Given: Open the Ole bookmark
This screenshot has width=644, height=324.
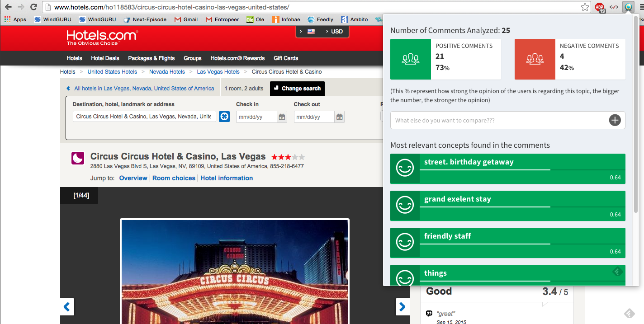Looking at the screenshot, I should pos(255,19).
